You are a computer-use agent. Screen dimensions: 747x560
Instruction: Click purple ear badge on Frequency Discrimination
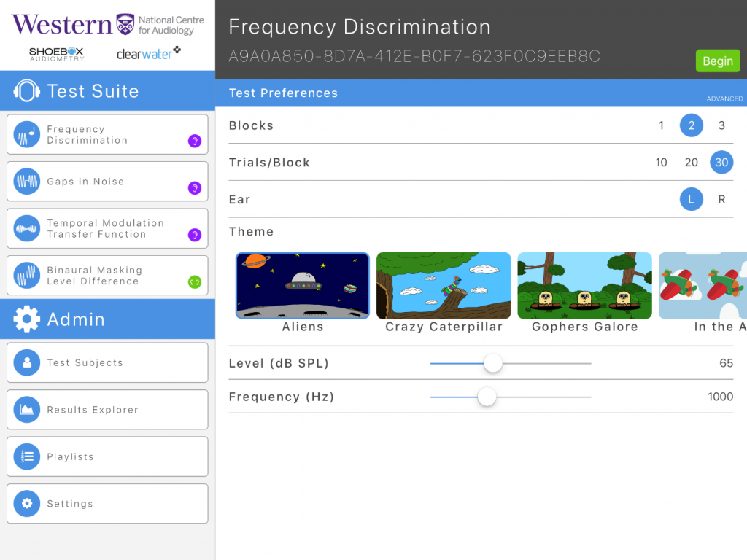tap(194, 141)
